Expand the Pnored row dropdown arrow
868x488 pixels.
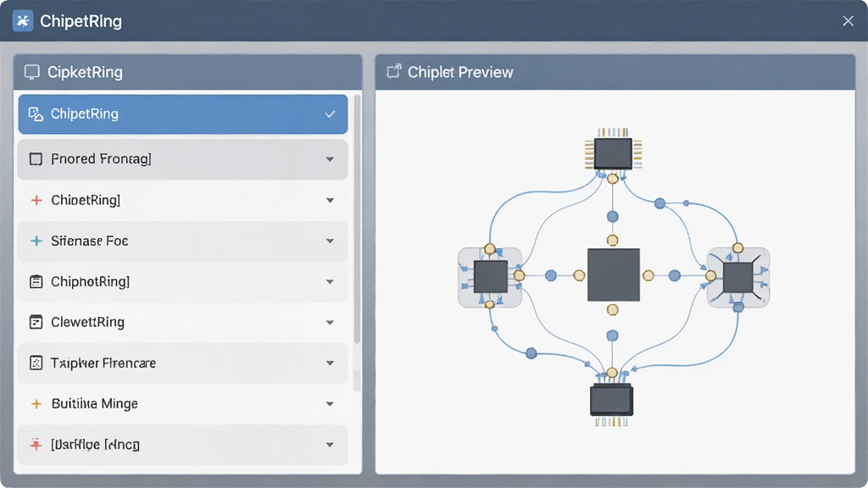click(x=330, y=159)
